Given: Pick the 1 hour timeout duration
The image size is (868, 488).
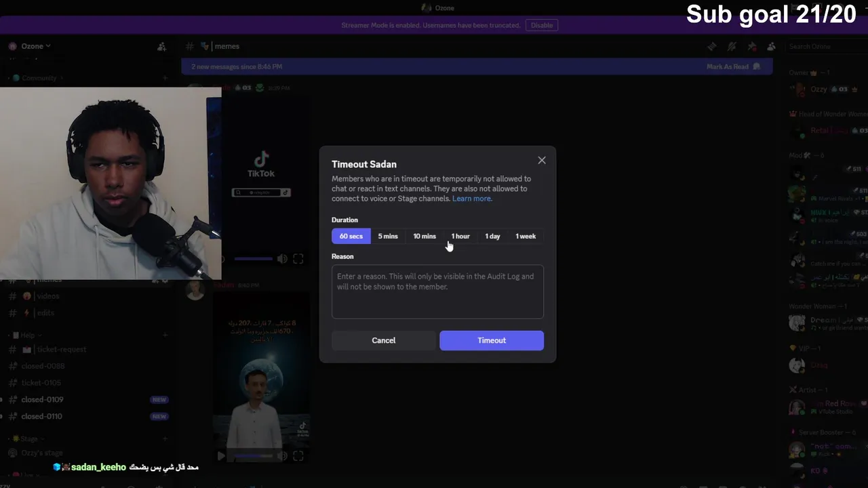Looking at the screenshot, I should coord(460,236).
